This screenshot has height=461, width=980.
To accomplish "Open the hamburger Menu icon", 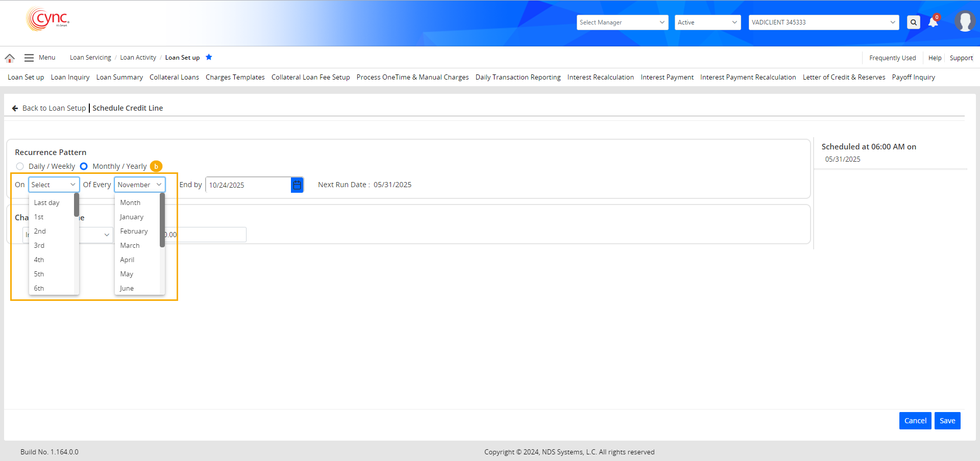I will point(29,58).
